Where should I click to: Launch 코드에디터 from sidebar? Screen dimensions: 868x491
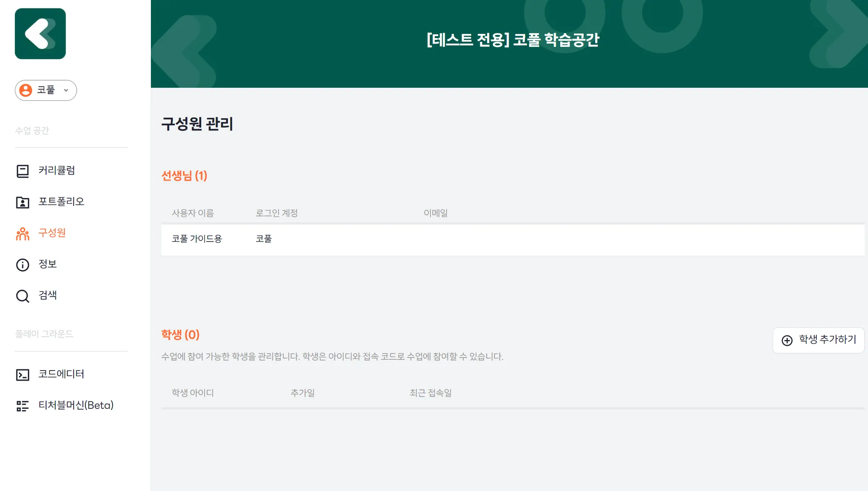coord(61,374)
